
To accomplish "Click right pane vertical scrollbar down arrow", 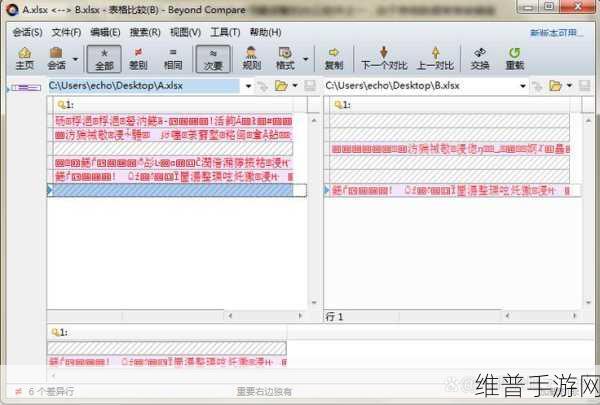I will (x=589, y=302).
